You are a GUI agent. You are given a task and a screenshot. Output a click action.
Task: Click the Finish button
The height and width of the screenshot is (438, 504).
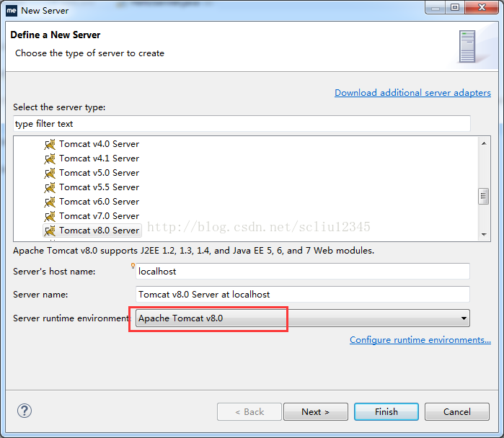tap(386, 411)
